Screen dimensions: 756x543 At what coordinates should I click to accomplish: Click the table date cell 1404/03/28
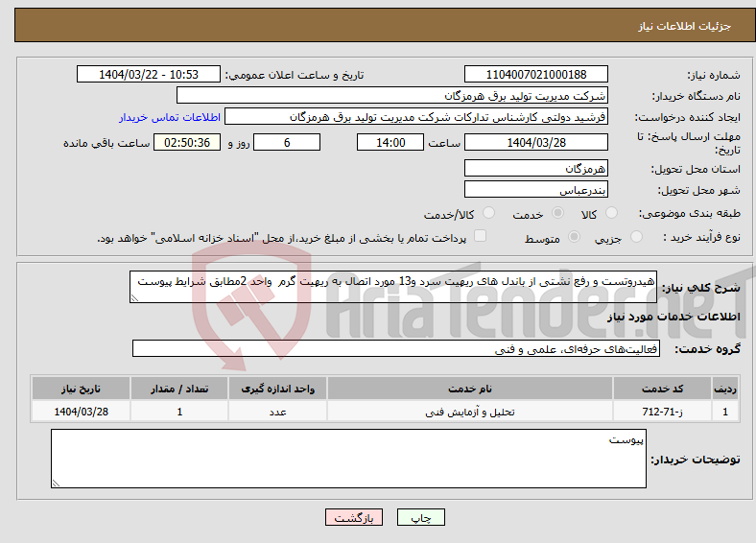pyautogui.click(x=81, y=412)
